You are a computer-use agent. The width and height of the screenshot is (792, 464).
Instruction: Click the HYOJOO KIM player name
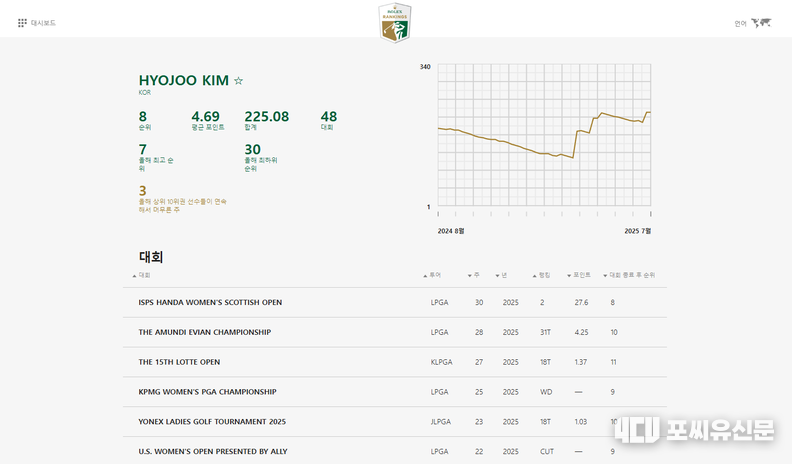click(184, 80)
